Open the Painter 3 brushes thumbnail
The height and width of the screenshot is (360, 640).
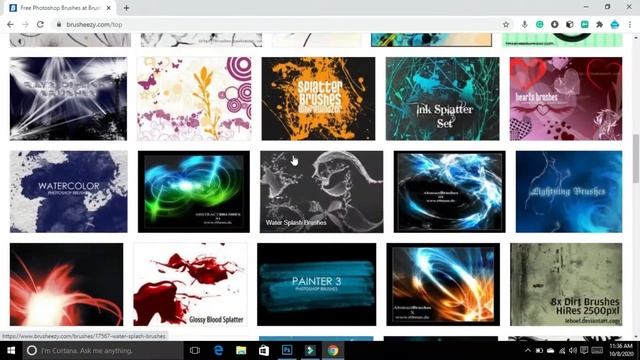pos(317,284)
